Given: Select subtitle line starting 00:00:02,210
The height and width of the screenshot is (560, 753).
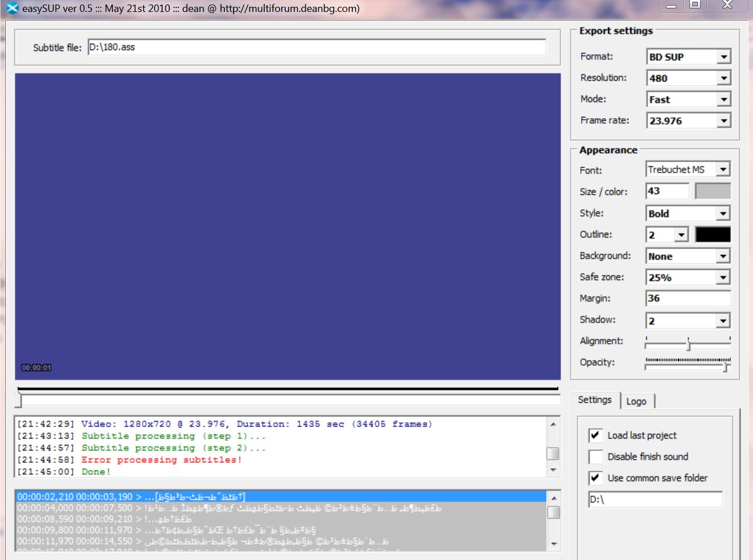Looking at the screenshot, I should coord(281,497).
